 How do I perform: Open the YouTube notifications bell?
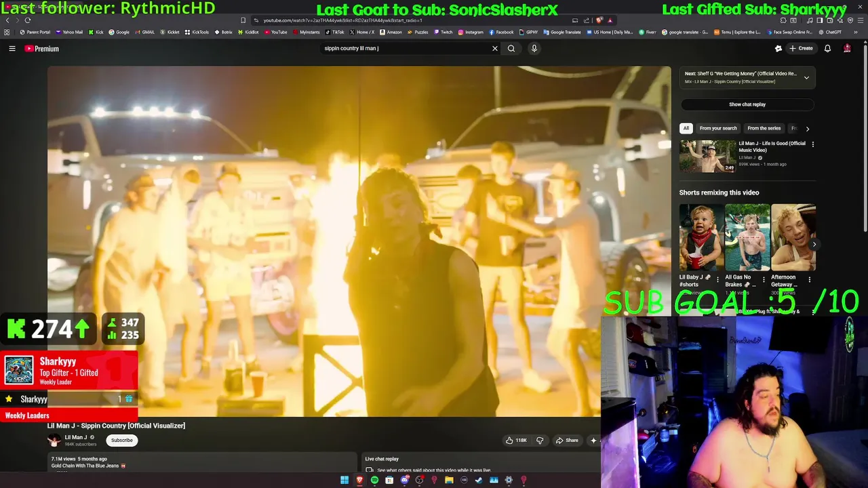827,48
